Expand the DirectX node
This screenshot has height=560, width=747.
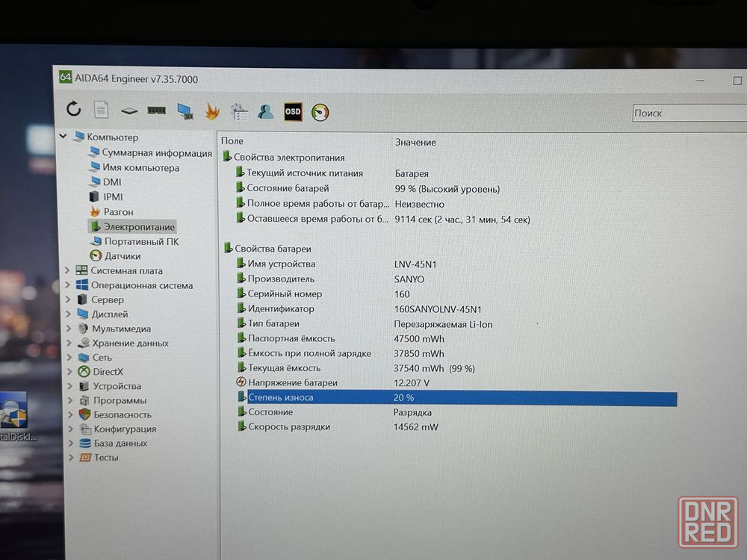pos(69,371)
